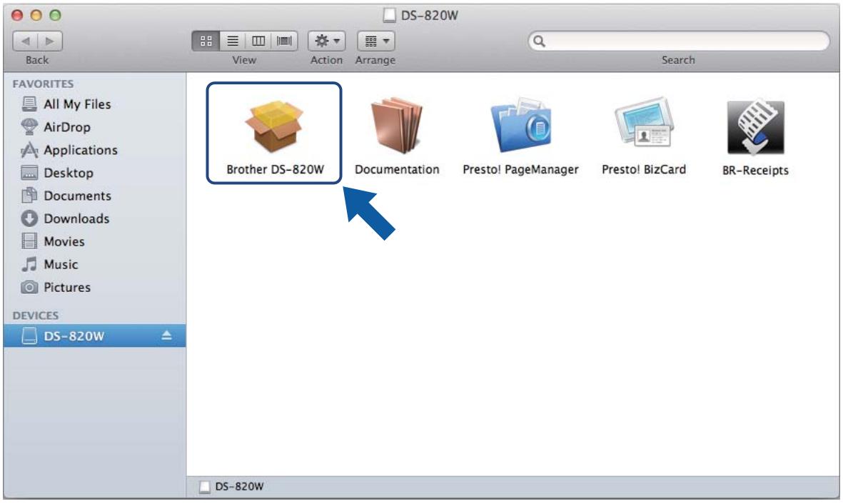Open Desktop from the sidebar
Viewport: 843px width, 504px height.
(x=95, y=173)
